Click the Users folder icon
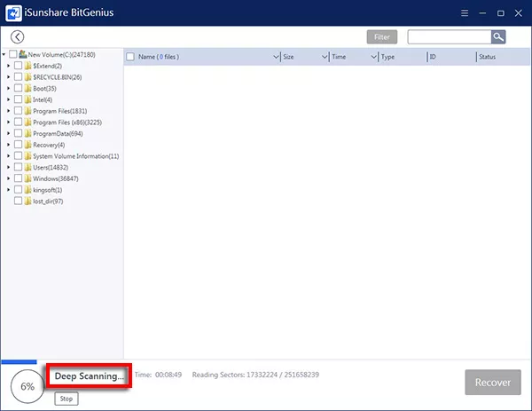Image resolution: width=532 pixels, height=411 pixels. 28,167
